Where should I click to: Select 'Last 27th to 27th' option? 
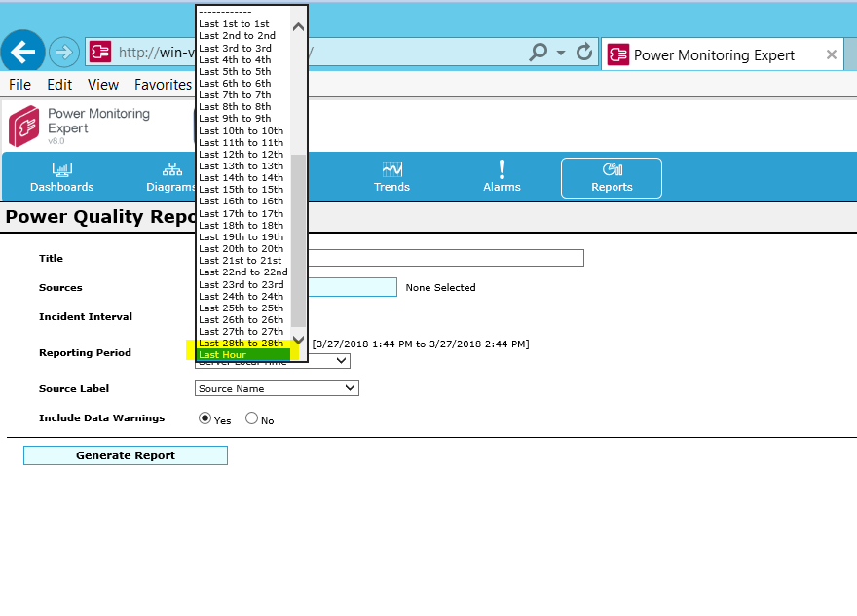[x=243, y=332]
